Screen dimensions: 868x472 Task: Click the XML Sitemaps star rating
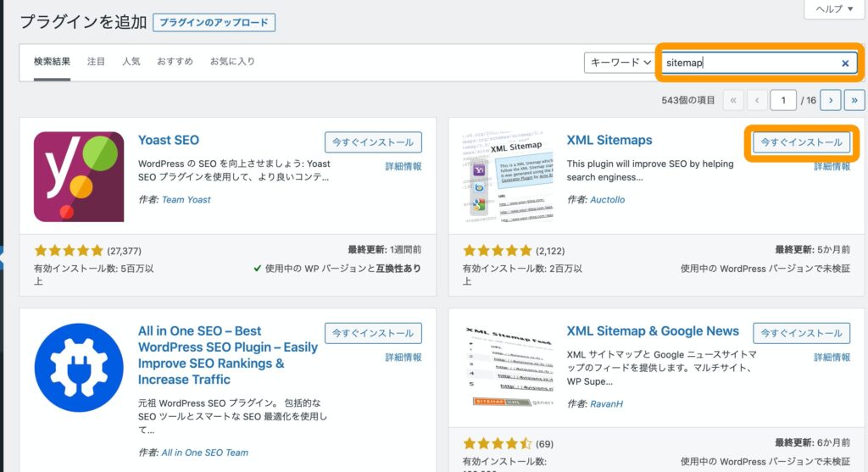coord(497,251)
